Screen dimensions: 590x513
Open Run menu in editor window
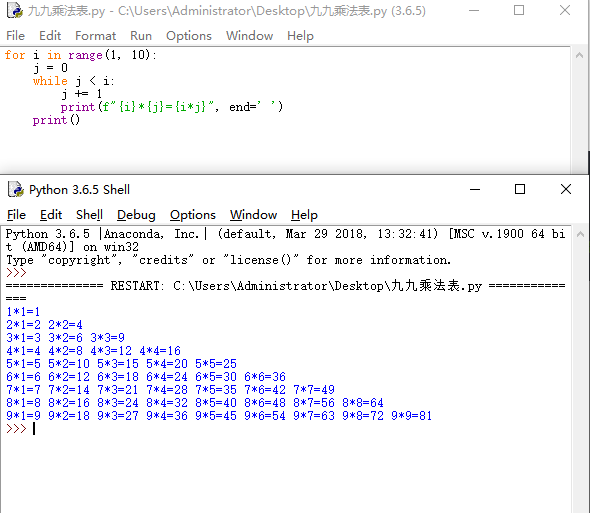coord(141,36)
